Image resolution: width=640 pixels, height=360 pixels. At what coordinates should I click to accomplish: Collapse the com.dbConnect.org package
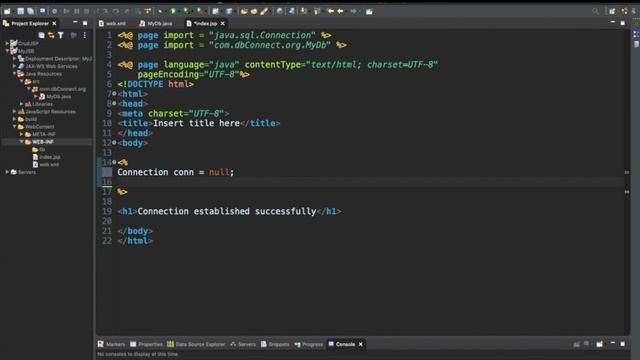29,89
